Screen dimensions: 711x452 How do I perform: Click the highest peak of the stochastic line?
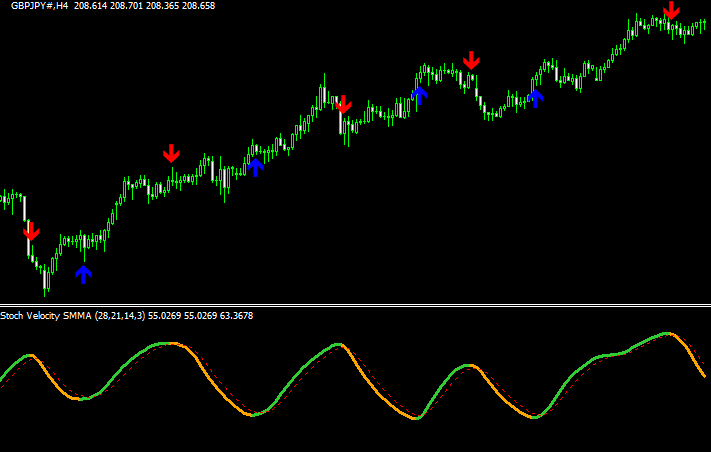pos(665,333)
